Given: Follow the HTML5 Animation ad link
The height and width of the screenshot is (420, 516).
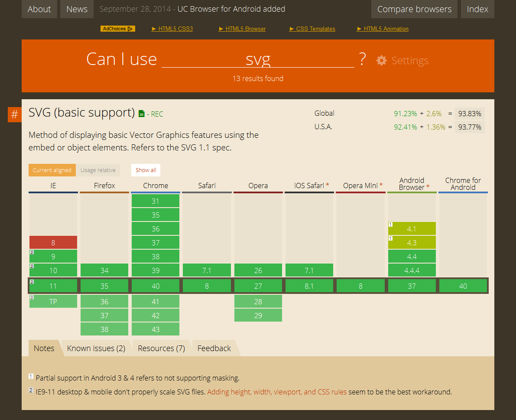Looking at the screenshot, I should tap(383, 29).
